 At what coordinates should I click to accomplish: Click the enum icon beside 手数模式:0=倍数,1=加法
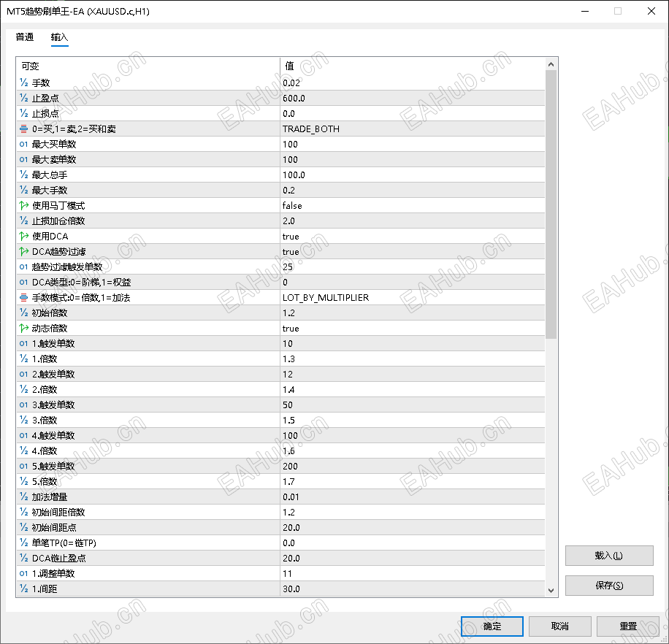(24, 298)
